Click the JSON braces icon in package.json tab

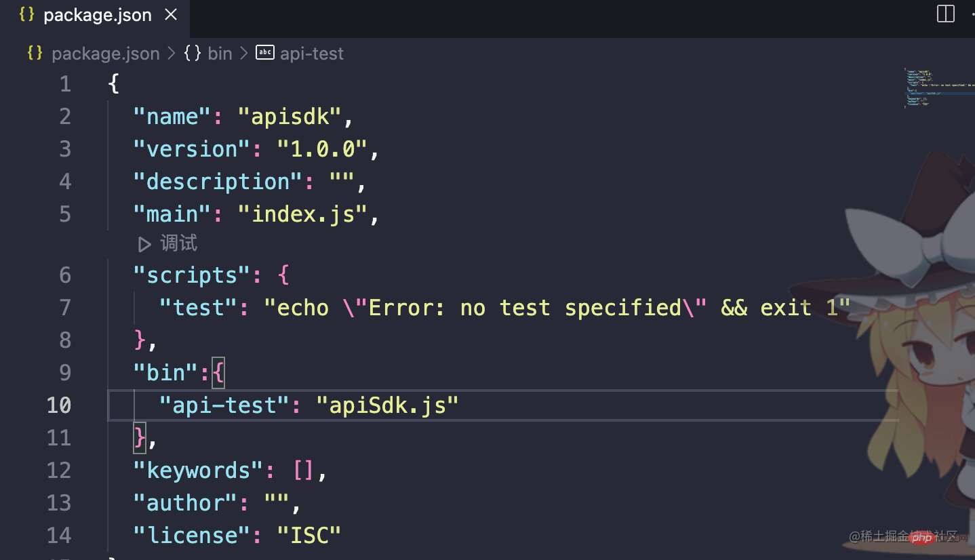[x=26, y=15]
